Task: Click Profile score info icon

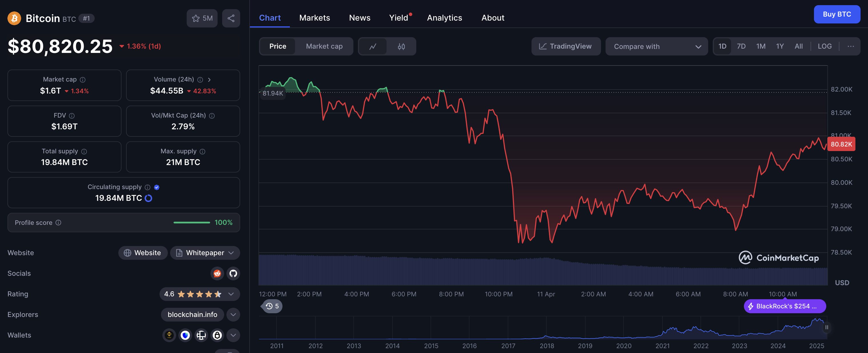Action: [58, 223]
